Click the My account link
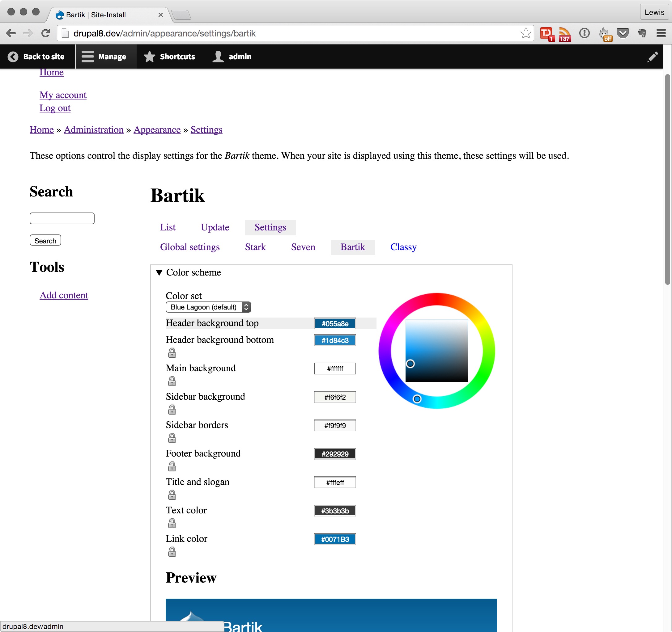Screen dimensions: 672x632 coord(63,95)
